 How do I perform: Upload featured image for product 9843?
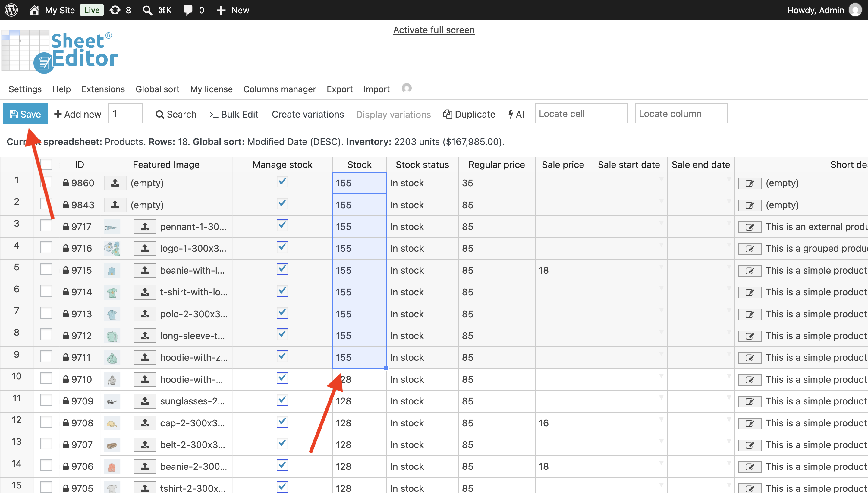[115, 205]
